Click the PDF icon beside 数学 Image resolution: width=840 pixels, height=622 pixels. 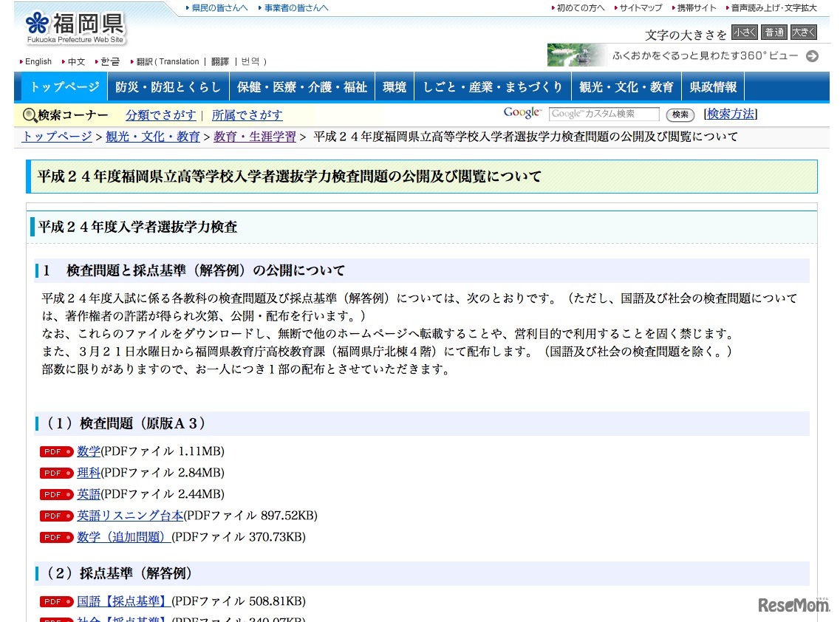tap(55, 451)
